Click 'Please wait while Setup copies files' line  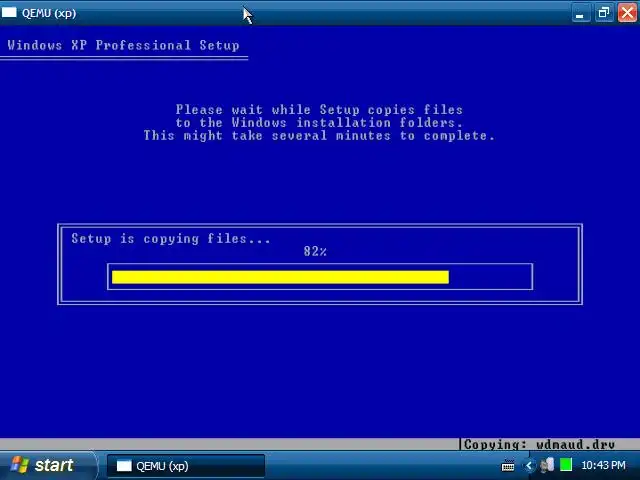(x=319, y=109)
